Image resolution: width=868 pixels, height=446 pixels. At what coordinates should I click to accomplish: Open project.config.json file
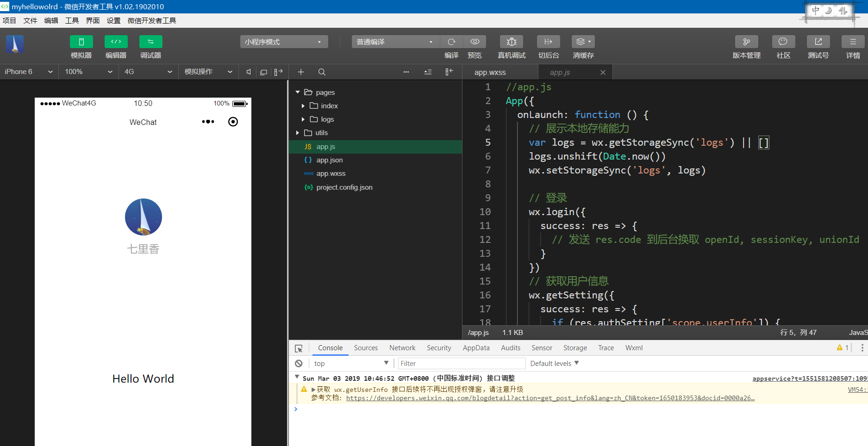pos(375,187)
